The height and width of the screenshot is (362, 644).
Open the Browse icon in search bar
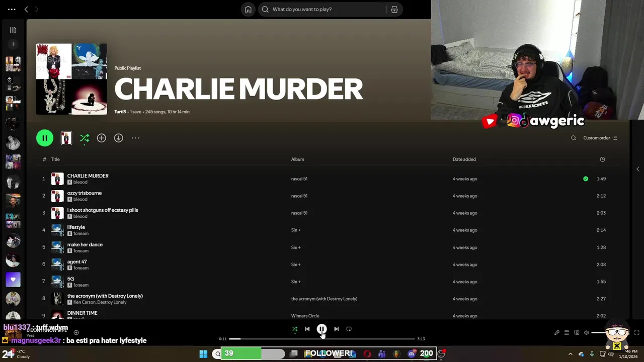(x=394, y=9)
